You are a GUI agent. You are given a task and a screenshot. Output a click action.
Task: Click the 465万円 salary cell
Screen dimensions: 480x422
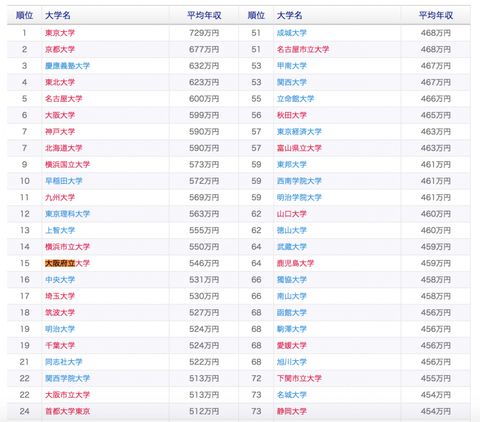point(436,115)
